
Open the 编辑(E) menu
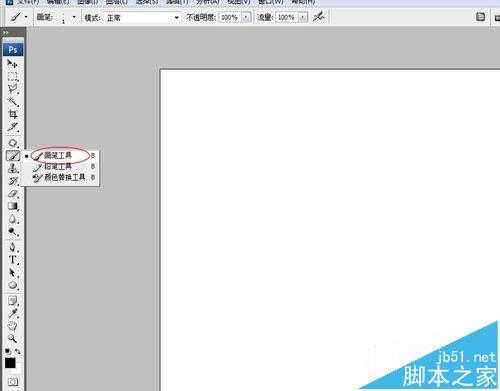(x=58, y=2)
